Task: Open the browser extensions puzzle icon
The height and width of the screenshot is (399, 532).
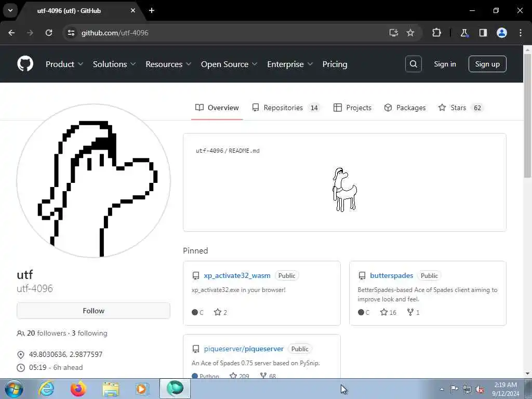Action: [x=436, y=33]
